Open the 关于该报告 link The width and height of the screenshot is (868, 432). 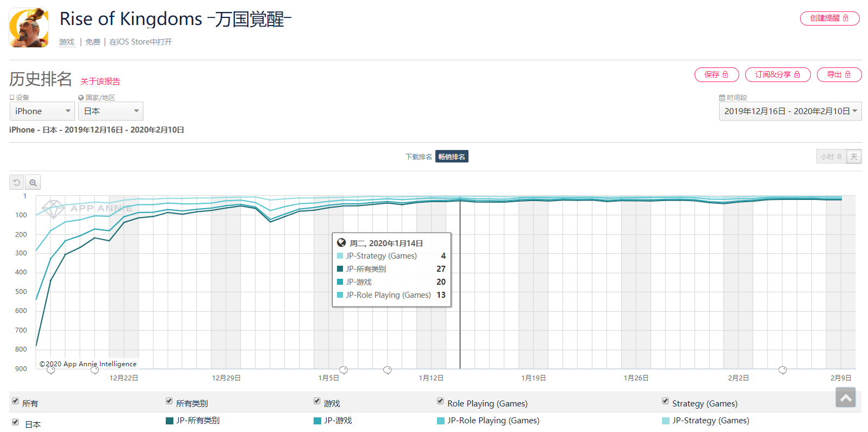click(101, 82)
